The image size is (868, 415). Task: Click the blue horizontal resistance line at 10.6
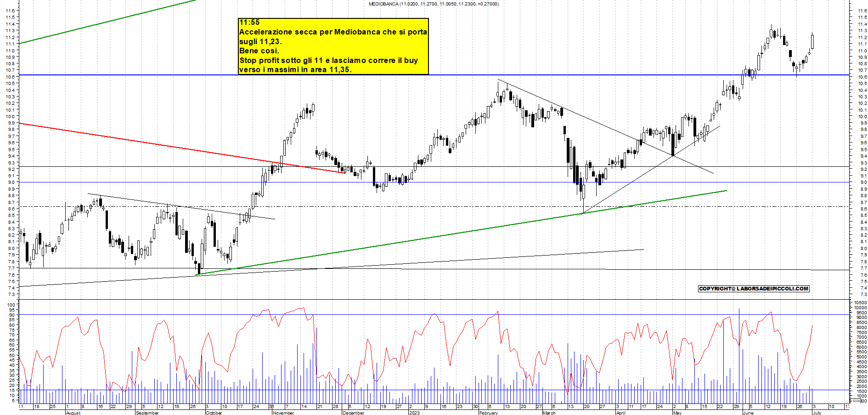(434, 75)
